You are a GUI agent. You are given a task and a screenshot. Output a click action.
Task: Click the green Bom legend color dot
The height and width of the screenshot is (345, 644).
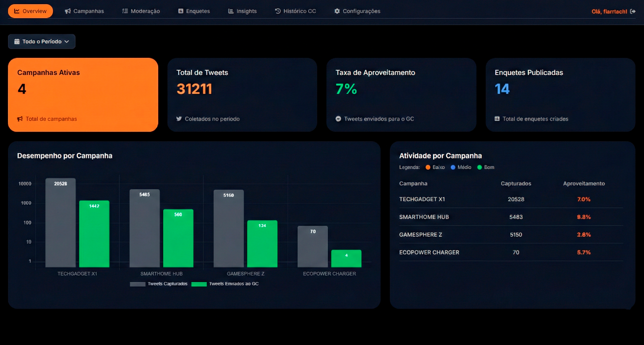[x=479, y=167]
